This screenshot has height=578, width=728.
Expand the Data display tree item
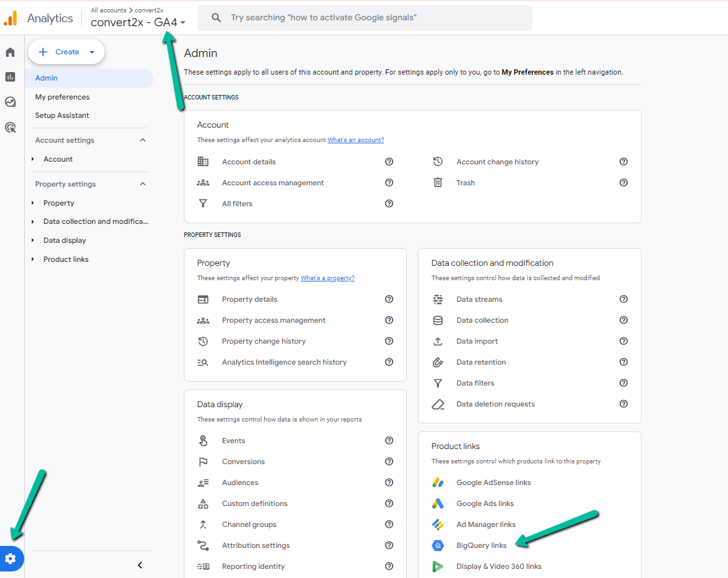click(33, 240)
